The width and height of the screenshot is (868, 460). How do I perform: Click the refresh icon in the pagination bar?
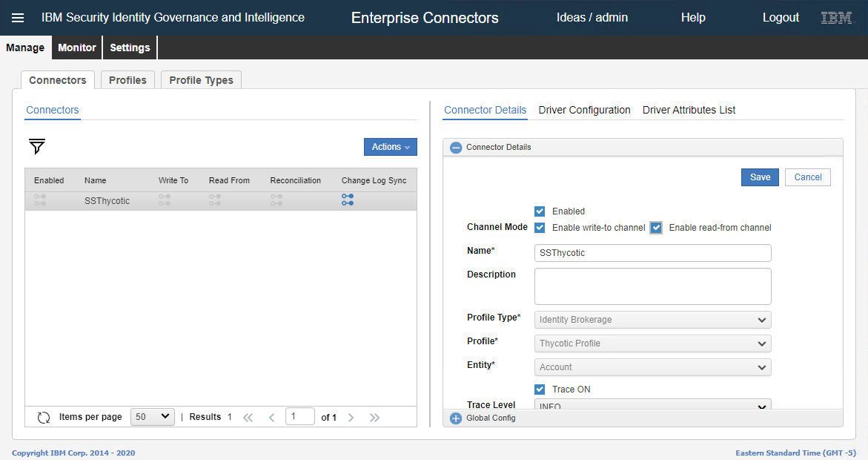(x=44, y=418)
